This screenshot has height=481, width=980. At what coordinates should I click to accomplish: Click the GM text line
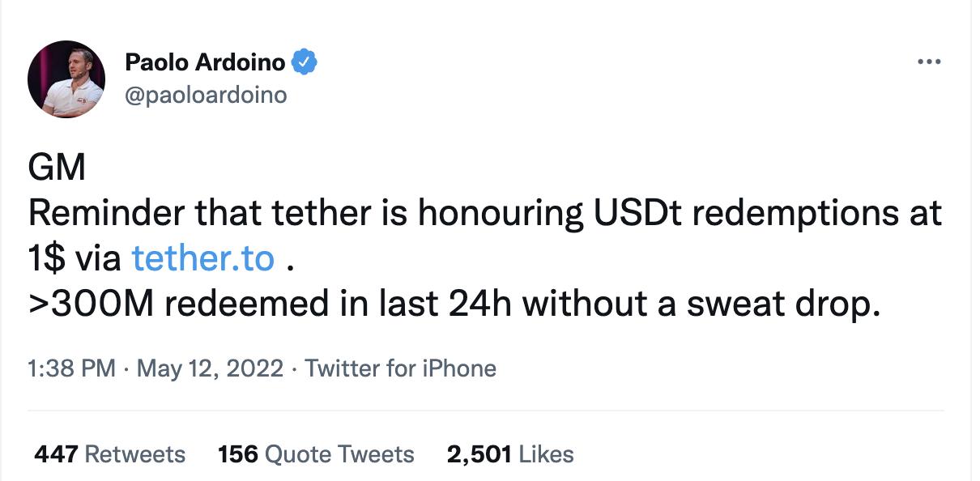[x=57, y=169]
